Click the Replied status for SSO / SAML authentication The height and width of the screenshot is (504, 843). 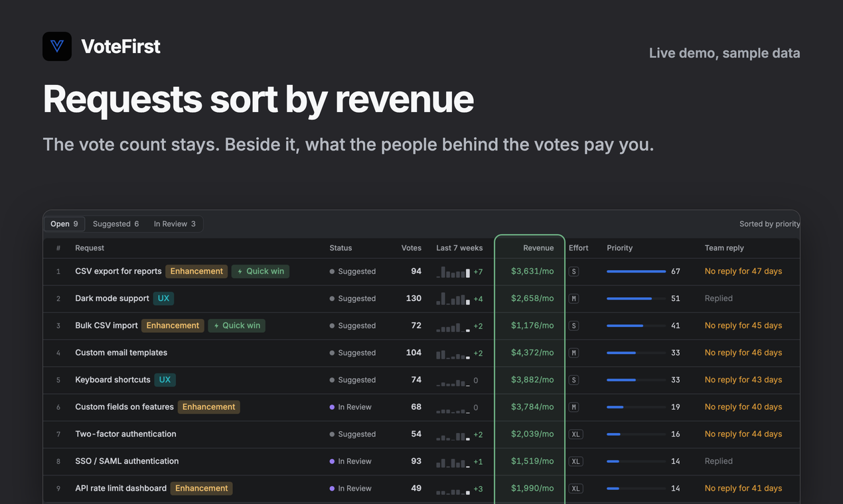(719, 462)
